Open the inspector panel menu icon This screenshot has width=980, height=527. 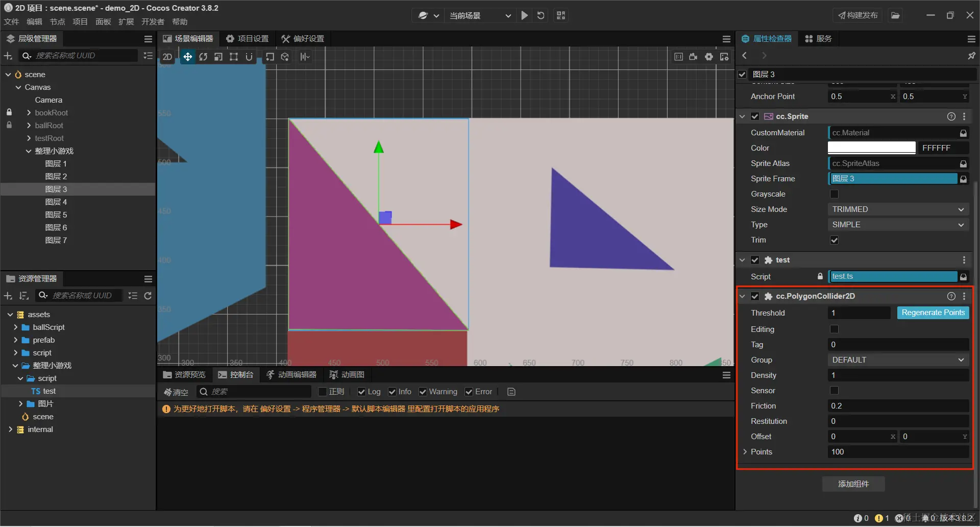pos(971,39)
